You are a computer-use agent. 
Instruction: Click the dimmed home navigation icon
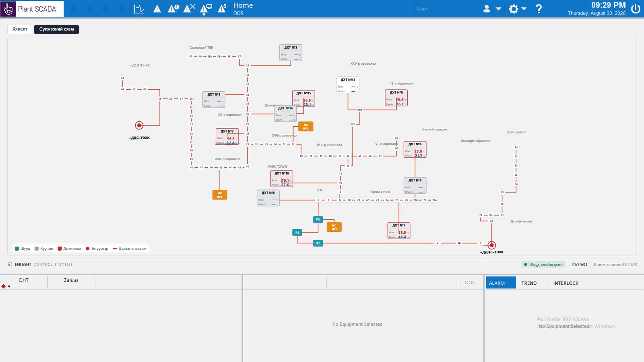(x=73, y=8)
